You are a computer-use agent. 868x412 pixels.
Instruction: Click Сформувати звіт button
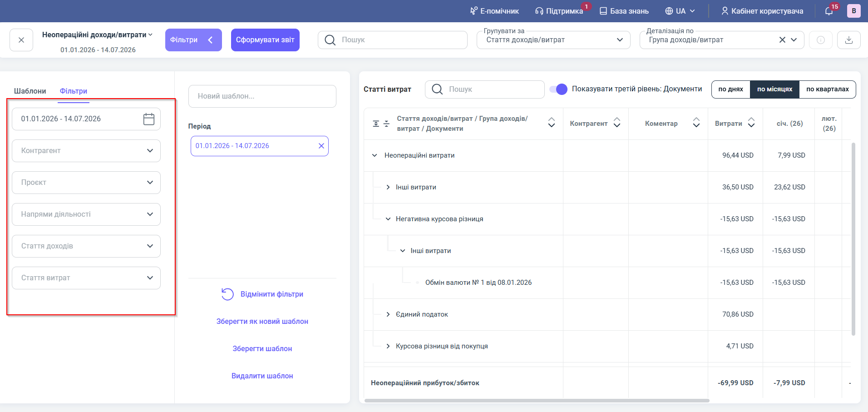coord(265,40)
